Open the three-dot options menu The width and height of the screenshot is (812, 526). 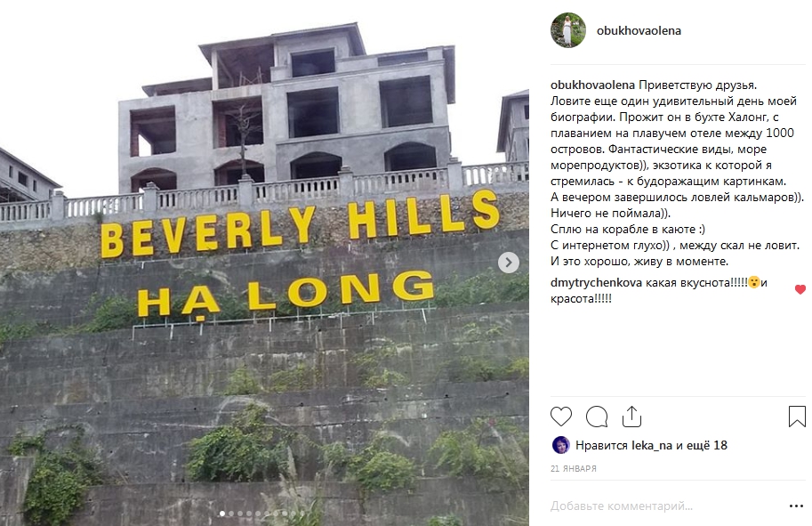coord(796,506)
